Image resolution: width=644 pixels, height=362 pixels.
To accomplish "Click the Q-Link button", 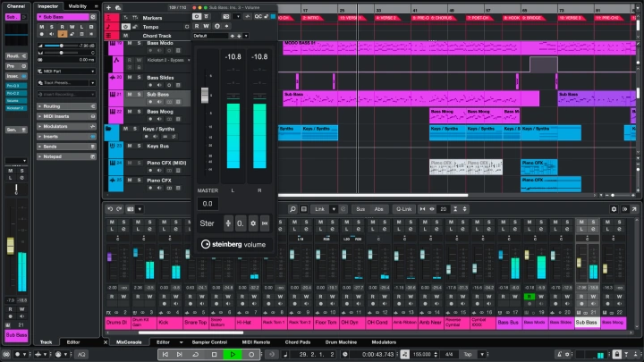I will click(x=403, y=209).
